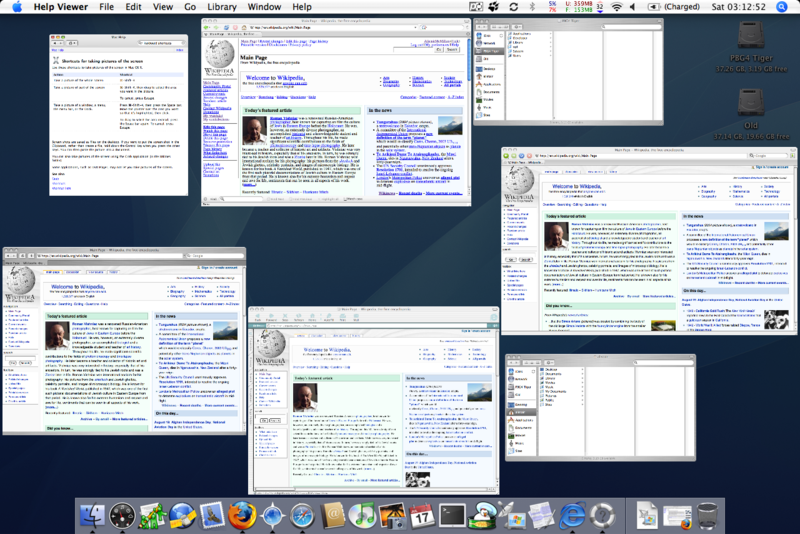800x534 pixels.
Task: Open Finder from the dock
Action: [x=92, y=515]
